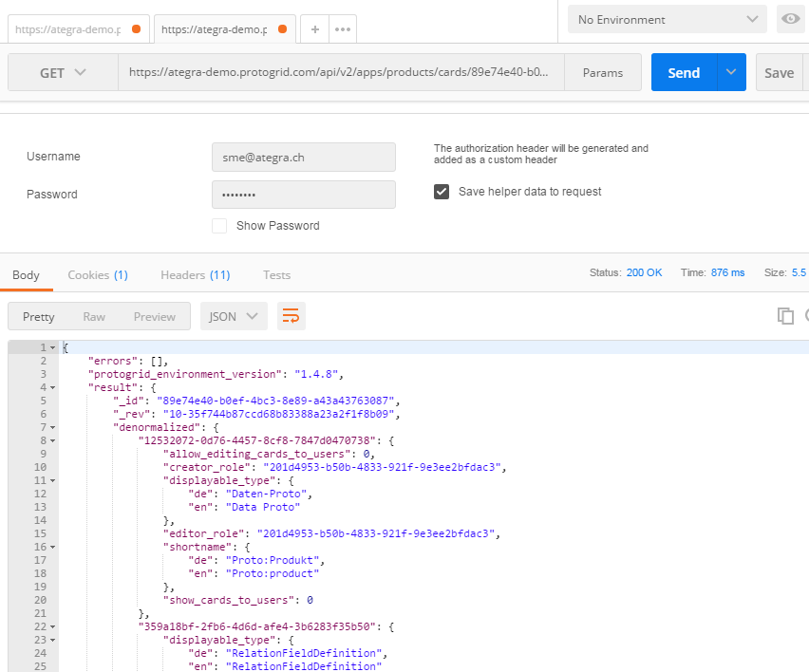Click the 876 ms time value
Viewport: 809px width, 672px height.
pyautogui.click(x=727, y=272)
